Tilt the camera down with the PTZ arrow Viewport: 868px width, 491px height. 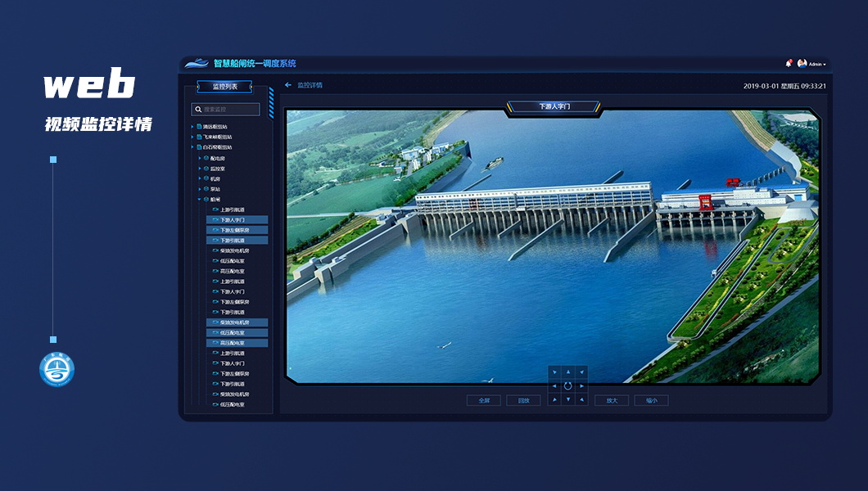click(568, 399)
